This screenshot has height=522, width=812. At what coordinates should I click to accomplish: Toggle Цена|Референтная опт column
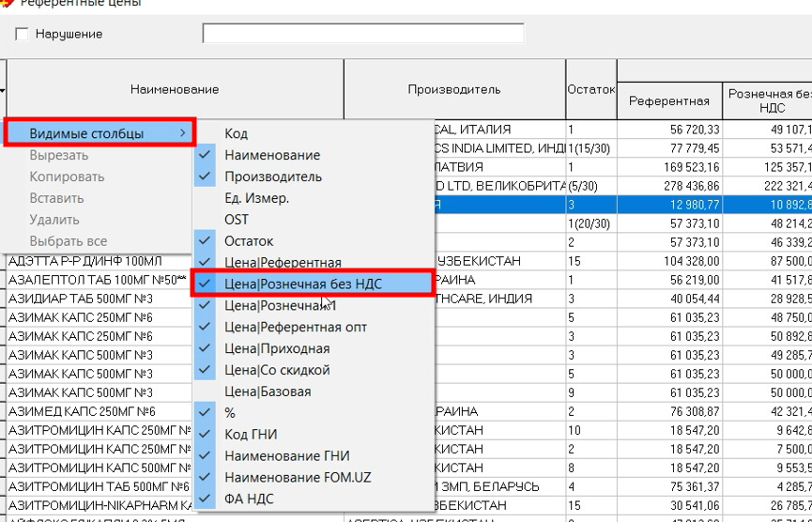point(314,327)
